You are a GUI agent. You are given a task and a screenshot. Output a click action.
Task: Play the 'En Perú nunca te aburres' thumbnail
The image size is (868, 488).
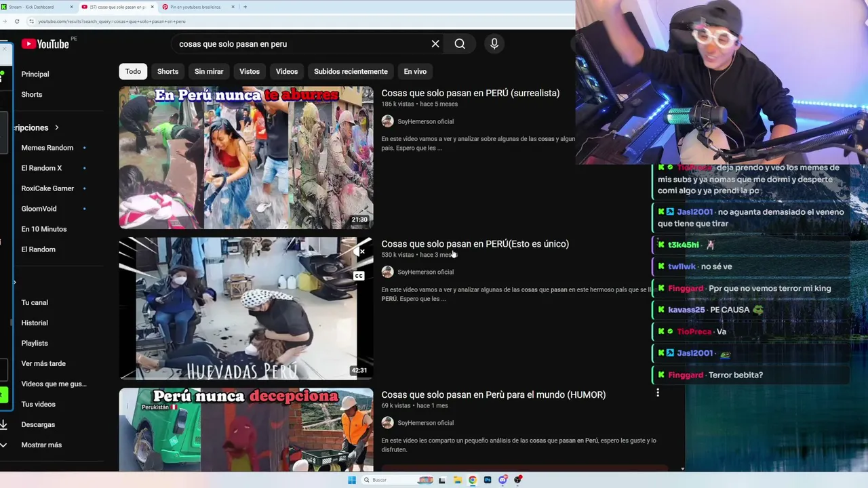[246, 157]
